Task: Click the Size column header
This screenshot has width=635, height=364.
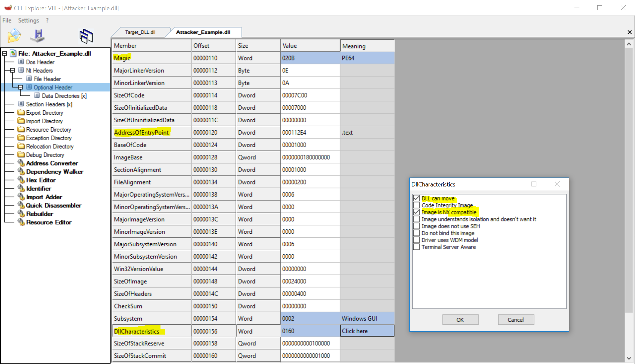Action: 258,46
